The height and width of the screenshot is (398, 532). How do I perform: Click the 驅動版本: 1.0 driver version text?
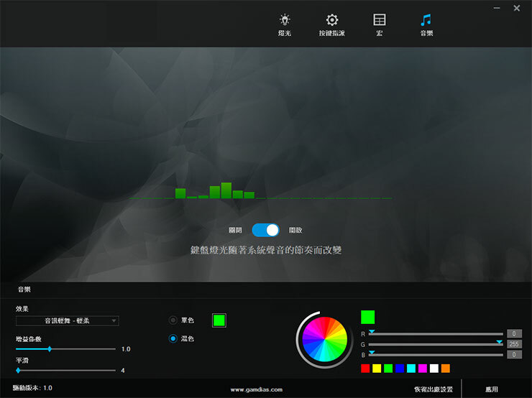[32, 388]
